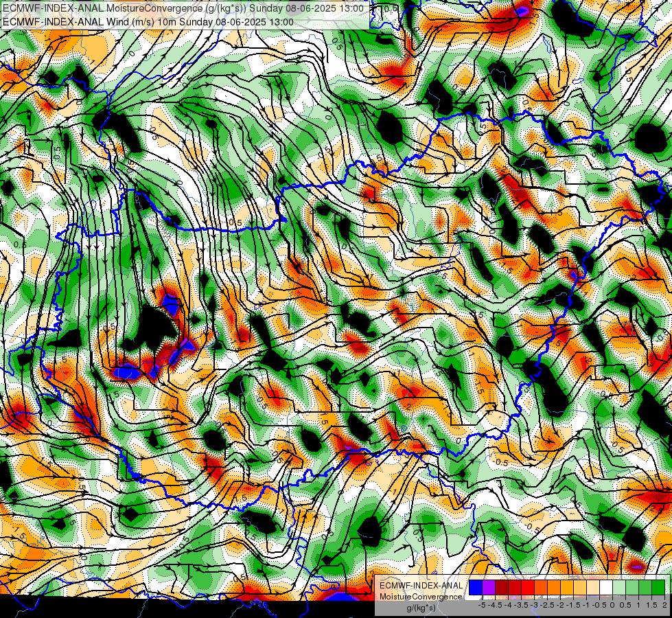
Task: Click the light orange swatch between -1.5 and -1
Action: pos(580,587)
